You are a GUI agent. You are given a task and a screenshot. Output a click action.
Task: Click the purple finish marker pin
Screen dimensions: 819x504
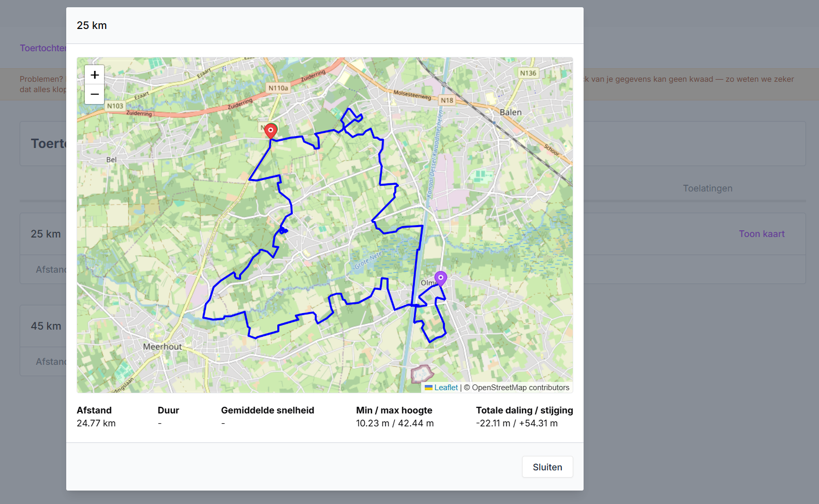[x=440, y=278]
